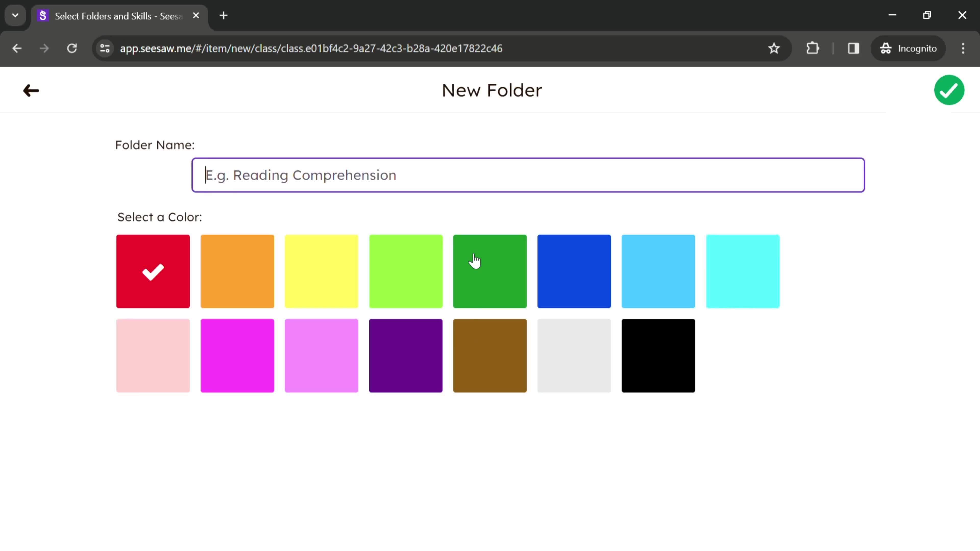Open Chrome three-dot menu

(963, 48)
